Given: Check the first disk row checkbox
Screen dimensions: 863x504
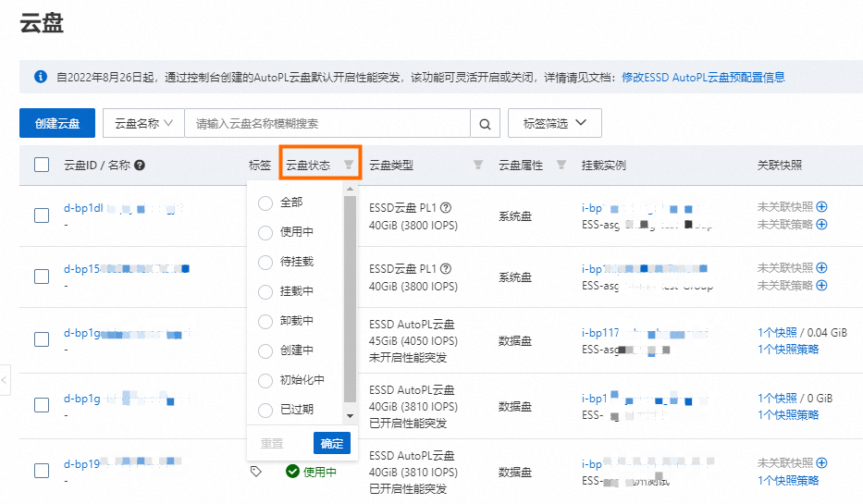Looking at the screenshot, I should coord(42,215).
